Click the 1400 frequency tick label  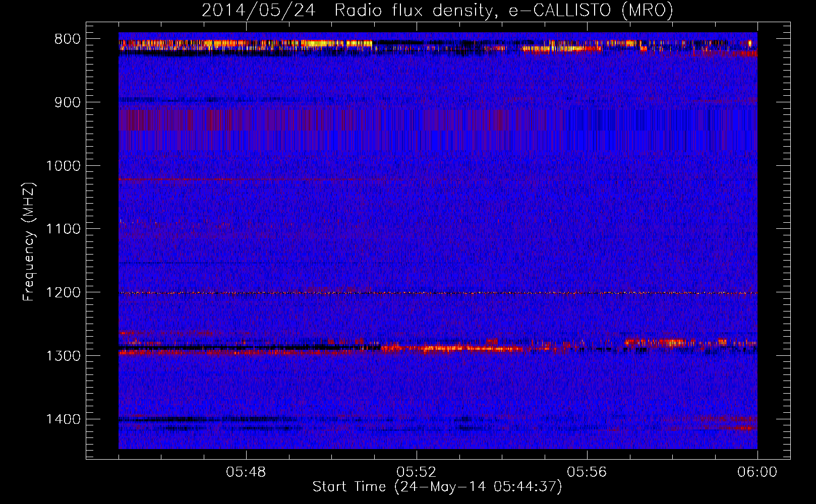pyautogui.click(x=63, y=419)
